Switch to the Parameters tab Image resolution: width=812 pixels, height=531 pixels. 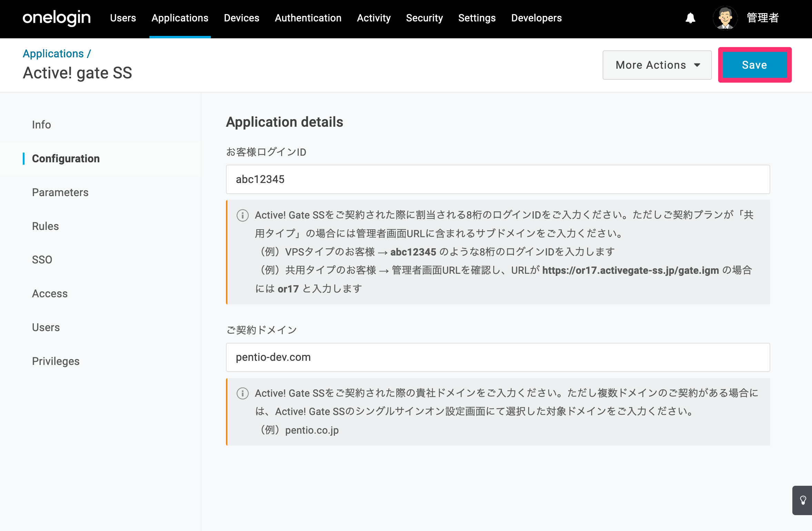60,192
